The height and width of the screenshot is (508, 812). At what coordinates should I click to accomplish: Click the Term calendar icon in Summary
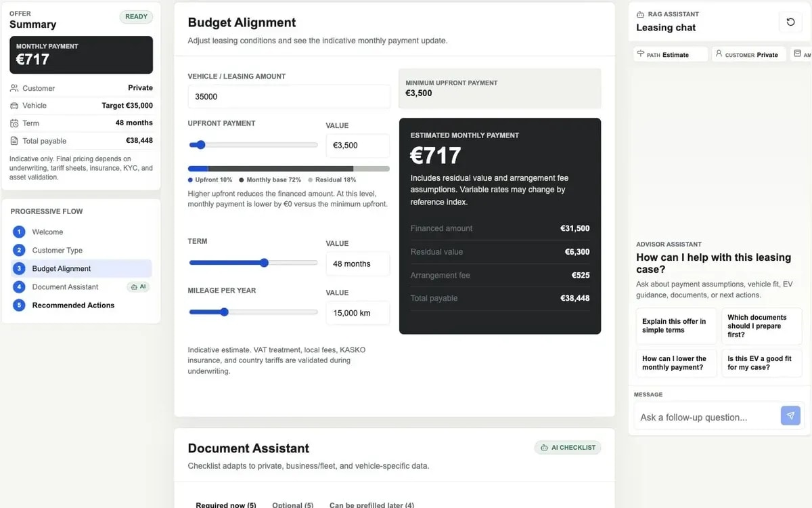(x=15, y=123)
